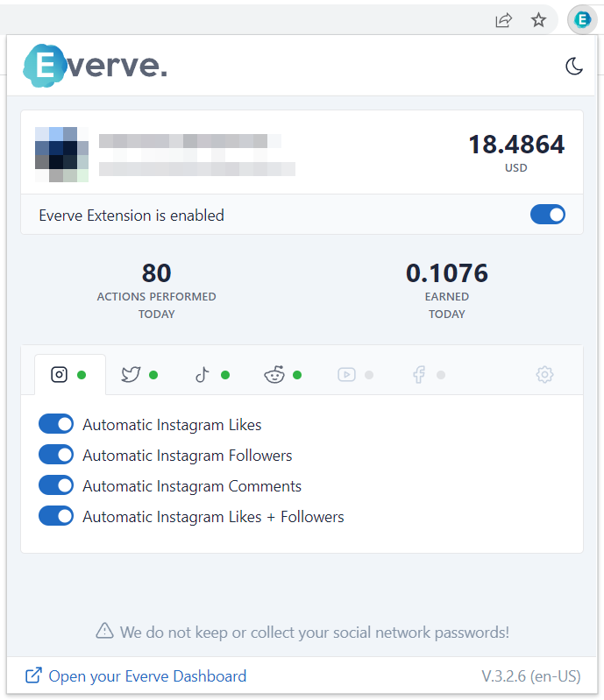
Task: Click the Everve extension icon in toolbar
Action: pyautogui.click(x=582, y=19)
